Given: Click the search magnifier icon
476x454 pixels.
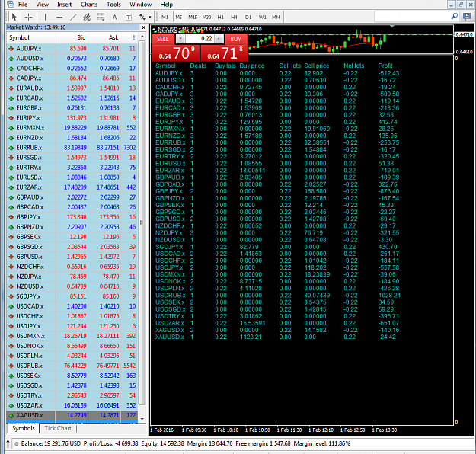Looking at the screenshot, I should tap(455, 16).
